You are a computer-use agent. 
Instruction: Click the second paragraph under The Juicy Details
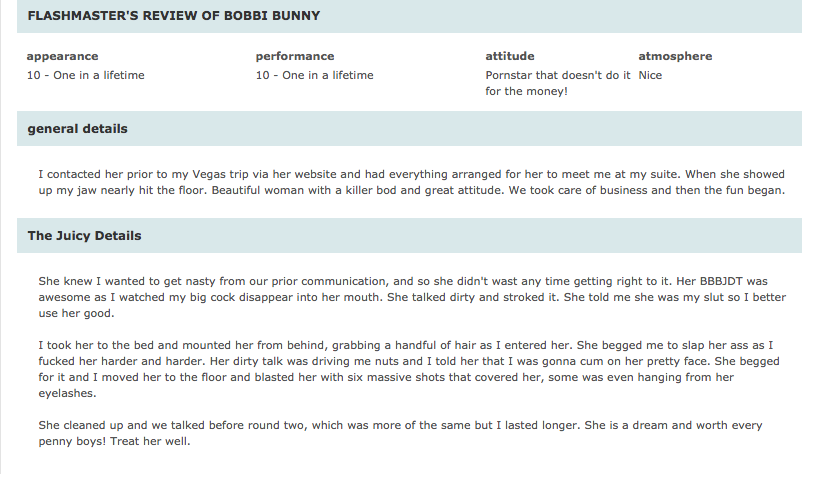409,369
